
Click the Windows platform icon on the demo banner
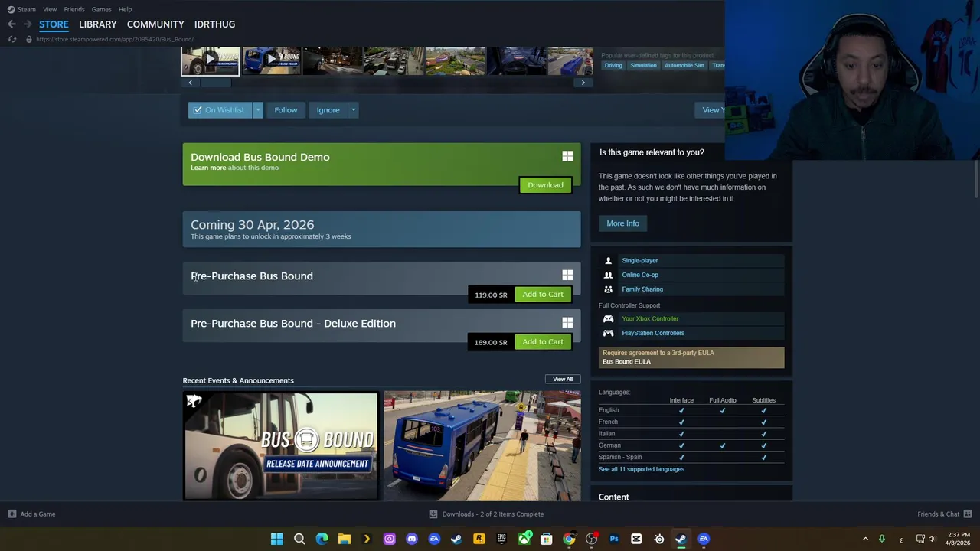[567, 156]
